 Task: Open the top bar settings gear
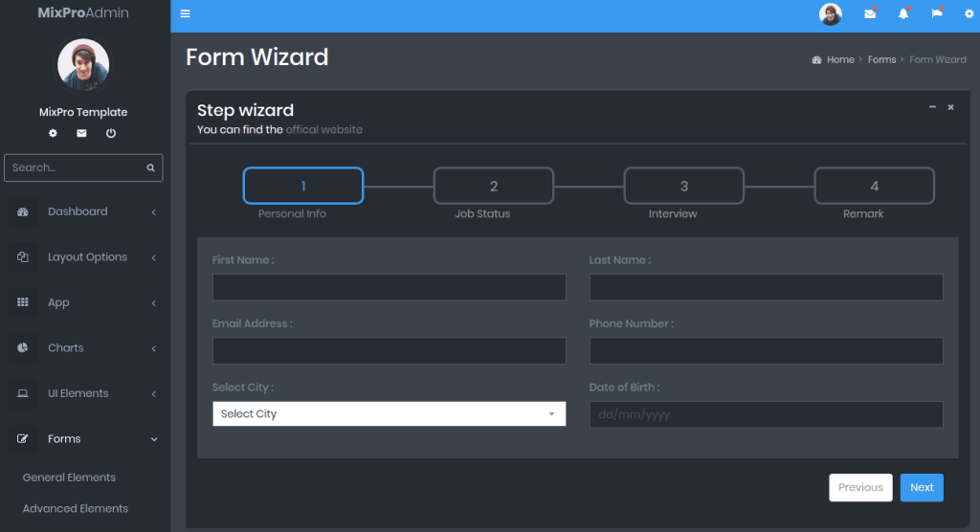tap(969, 13)
